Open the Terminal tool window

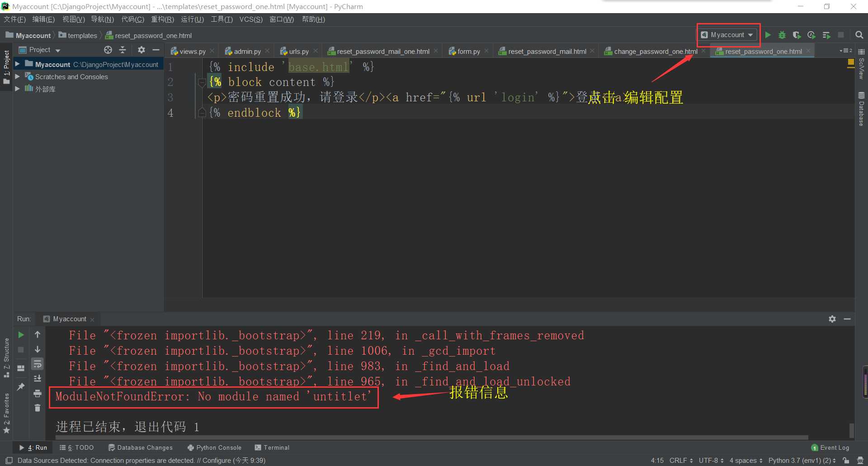(272, 447)
